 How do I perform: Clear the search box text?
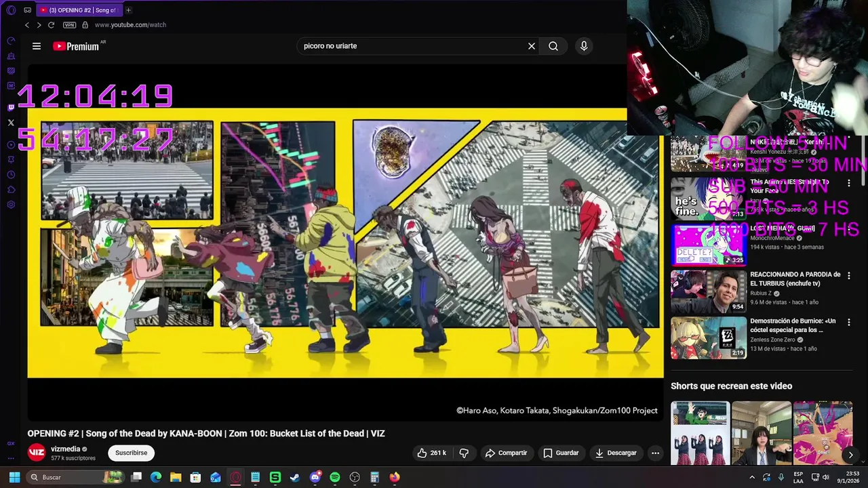click(x=532, y=46)
